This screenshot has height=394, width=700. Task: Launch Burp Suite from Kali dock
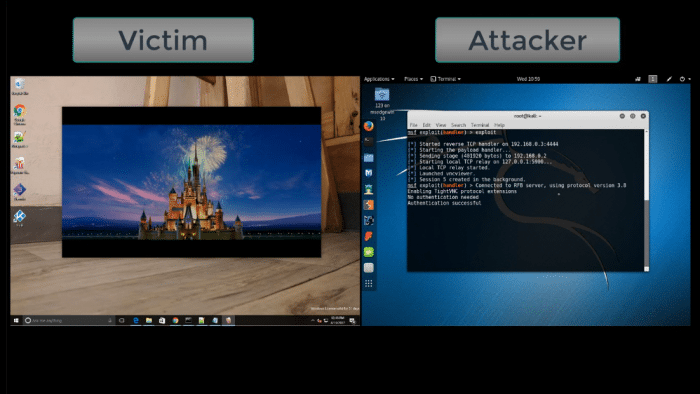[x=369, y=205]
